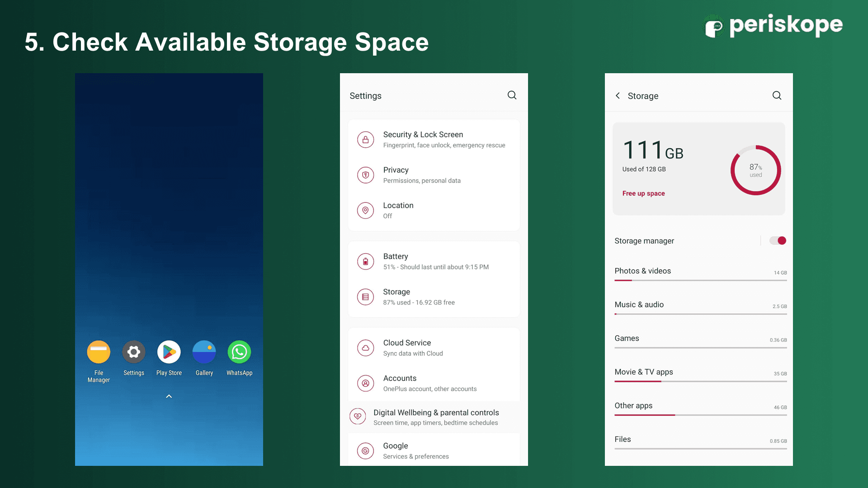Tap the search icon in Settings
Screen dimensions: 868x488
click(512, 95)
